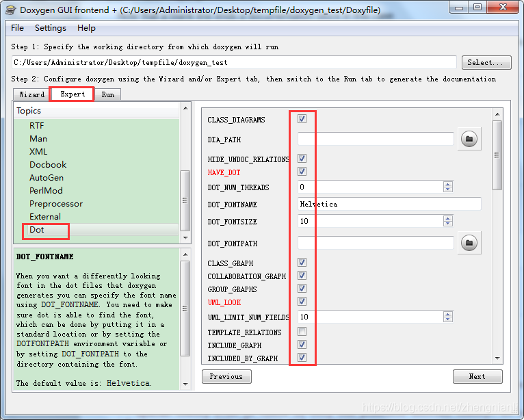This screenshot has width=524, height=420.
Task: Select Man topic in Topics list
Action: pos(38,139)
